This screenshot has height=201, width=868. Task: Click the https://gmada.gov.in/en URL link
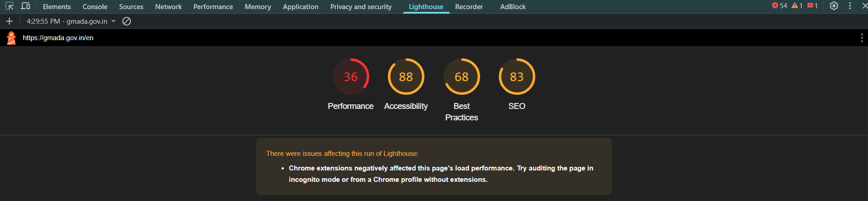(x=58, y=38)
